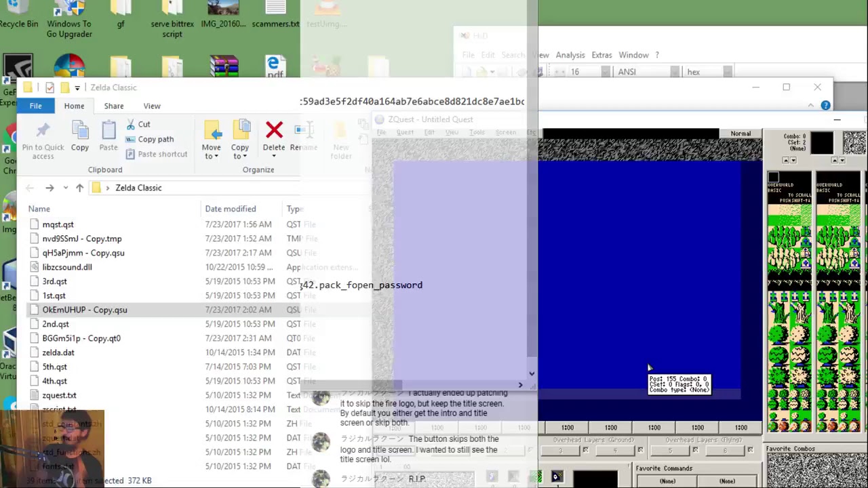The image size is (868, 488).
Task: Open Windows To Go Upgrader desktop icon
Action: (69, 19)
